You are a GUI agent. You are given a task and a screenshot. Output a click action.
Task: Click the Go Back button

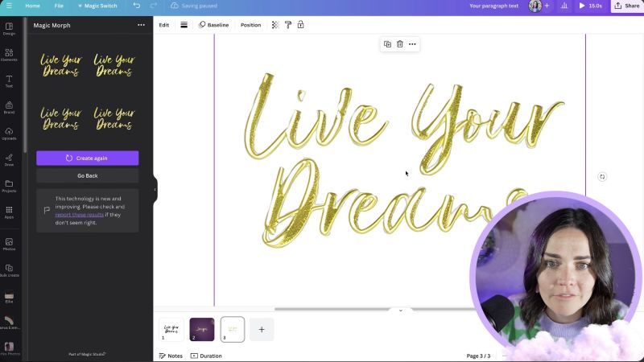click(x=88, y=175)
